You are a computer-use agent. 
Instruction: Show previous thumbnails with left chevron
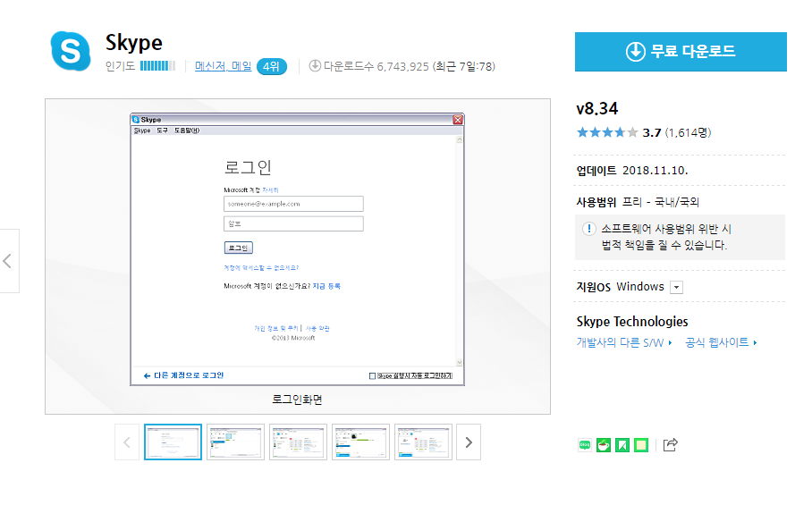click(x=127, y=442)
